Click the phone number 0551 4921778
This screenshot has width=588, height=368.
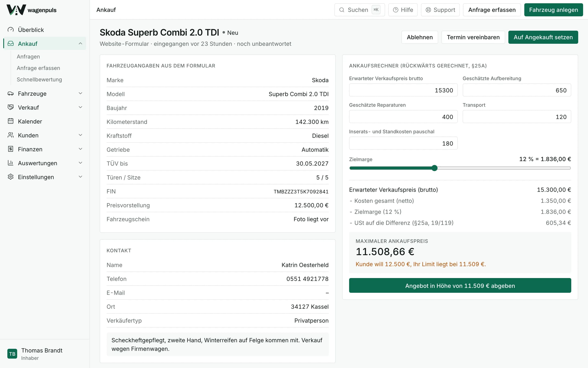[307, 279]
